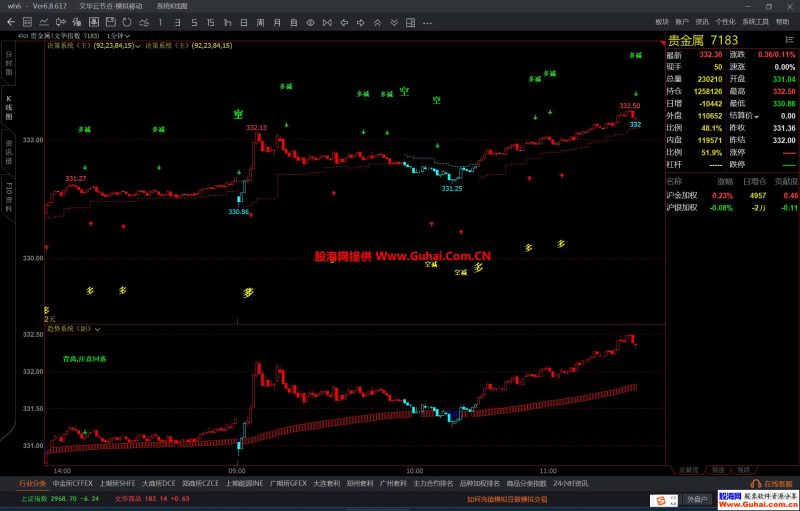The image size is (800, 511).
Task: Select the 品种加权排名 bottom tab
Action: point(480,483)
